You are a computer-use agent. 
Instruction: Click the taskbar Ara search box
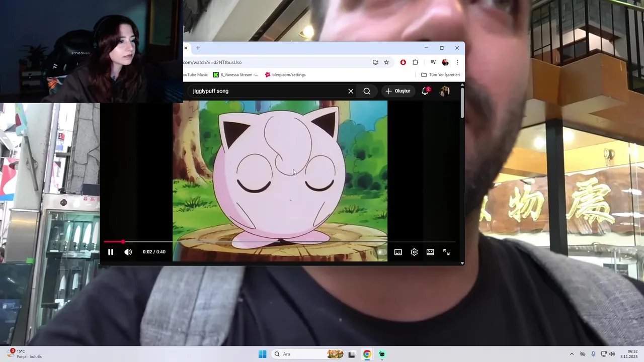coord(308,354)
